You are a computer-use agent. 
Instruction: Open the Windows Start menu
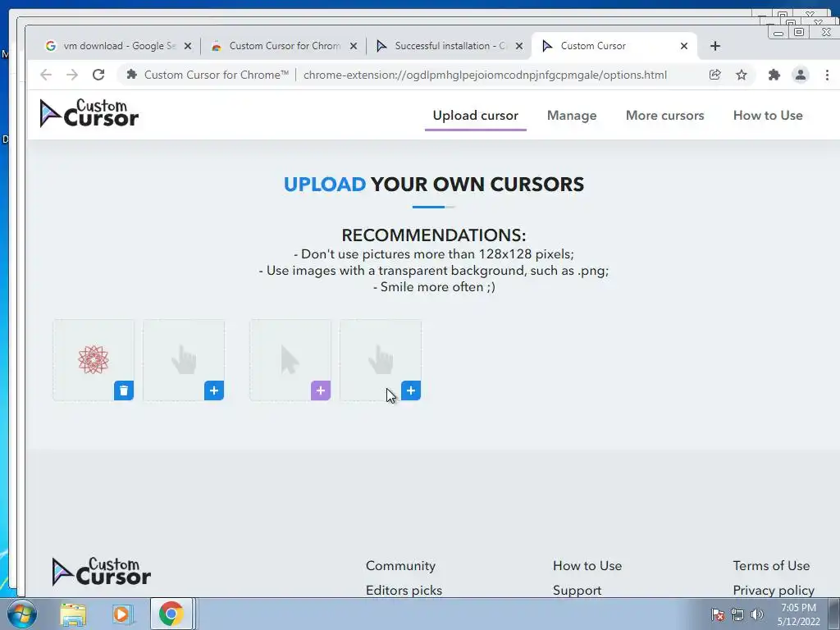tap(22, 614)
